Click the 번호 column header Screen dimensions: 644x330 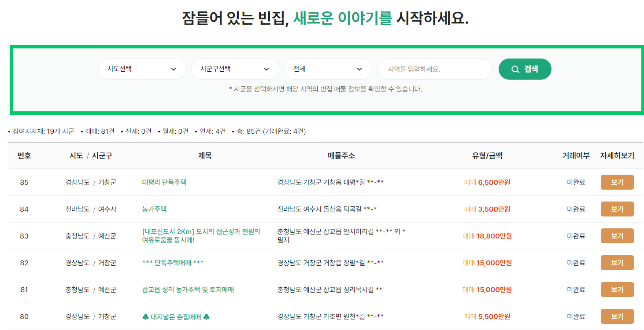click(24, 155)
